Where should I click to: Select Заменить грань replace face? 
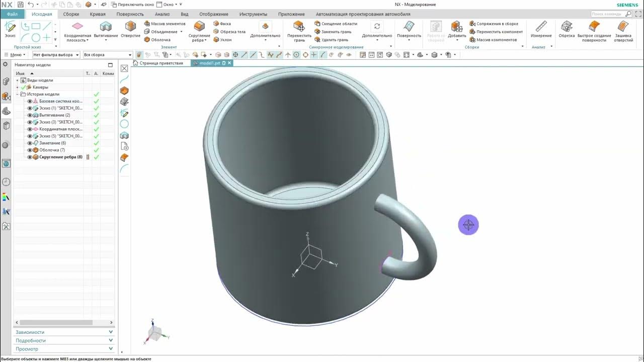(x=333, y=32)
